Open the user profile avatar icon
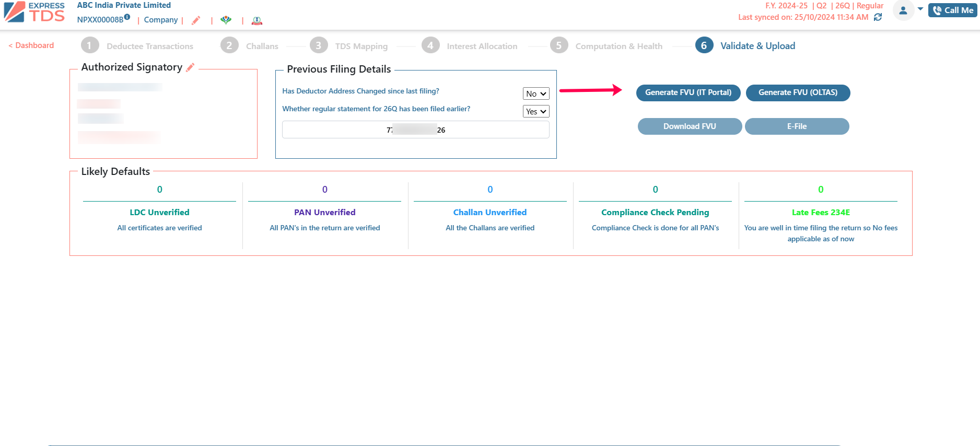The image size is (980, 446). coord(903,10)
